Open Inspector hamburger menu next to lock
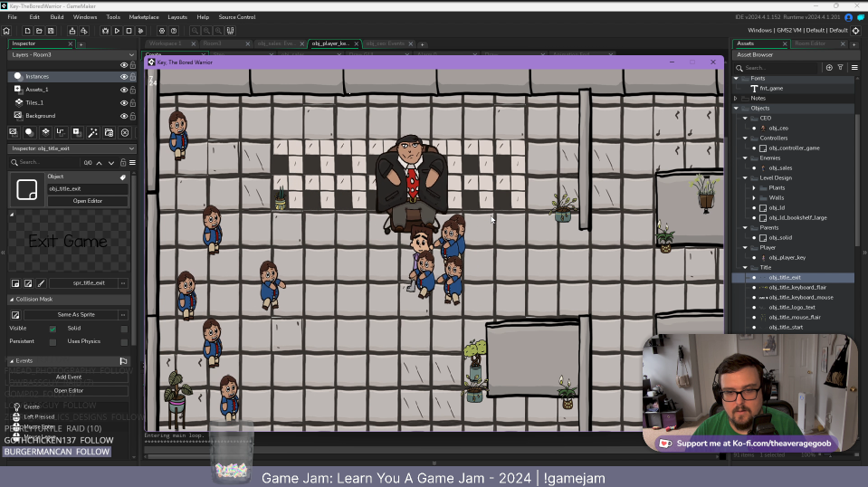868x487 pixels. pos(132,163)
